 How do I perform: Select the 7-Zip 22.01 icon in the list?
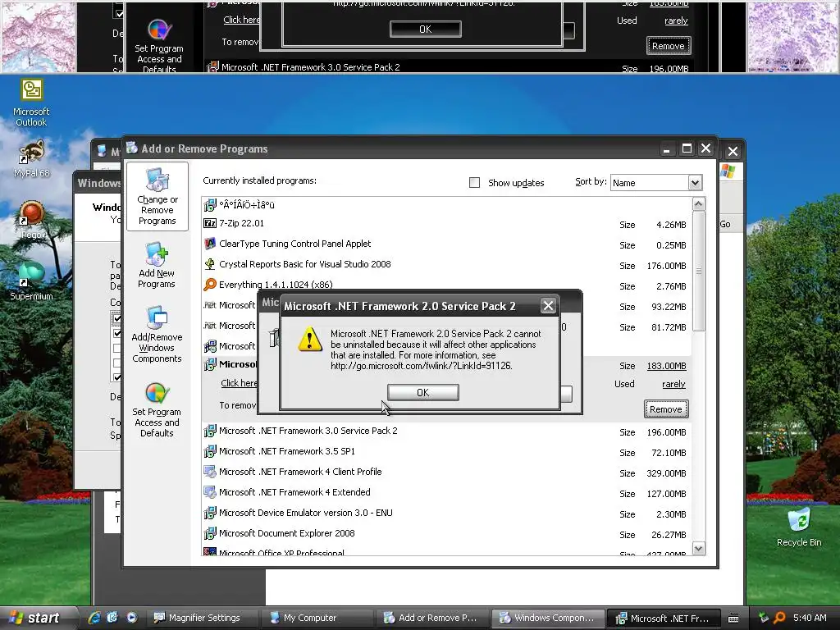[210, 223]
